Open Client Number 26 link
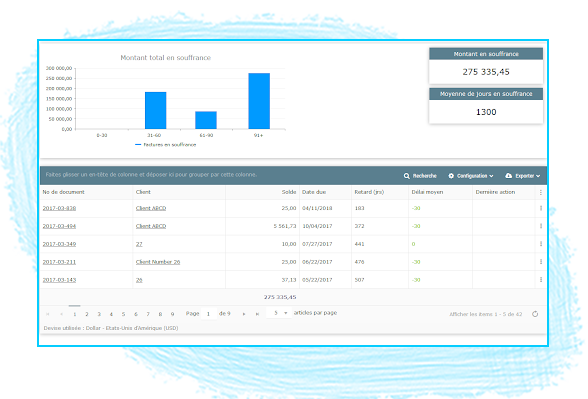Image resolution: width=588 pixels, height=399 pixels. point(158,262)
